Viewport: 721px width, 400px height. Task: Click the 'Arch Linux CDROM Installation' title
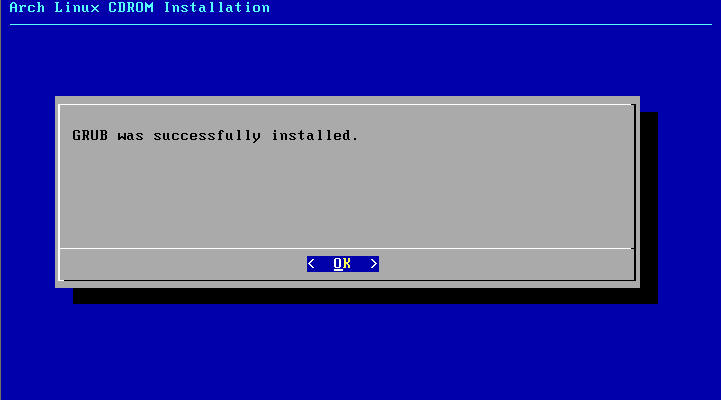tap(139, 7)
